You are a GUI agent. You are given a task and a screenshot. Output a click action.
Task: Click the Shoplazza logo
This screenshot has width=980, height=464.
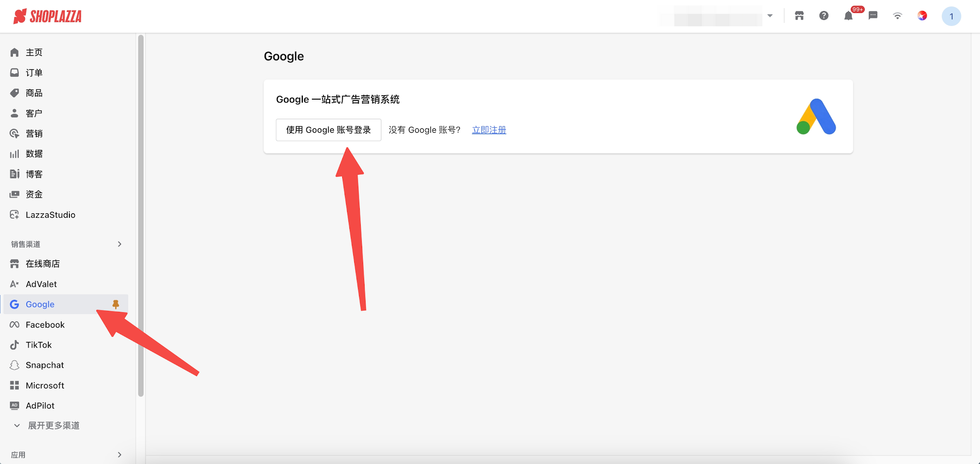coord(47,16)
